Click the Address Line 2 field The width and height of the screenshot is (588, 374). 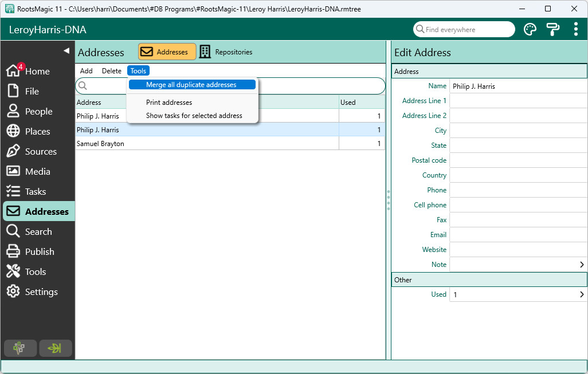(x=518, y=116)
